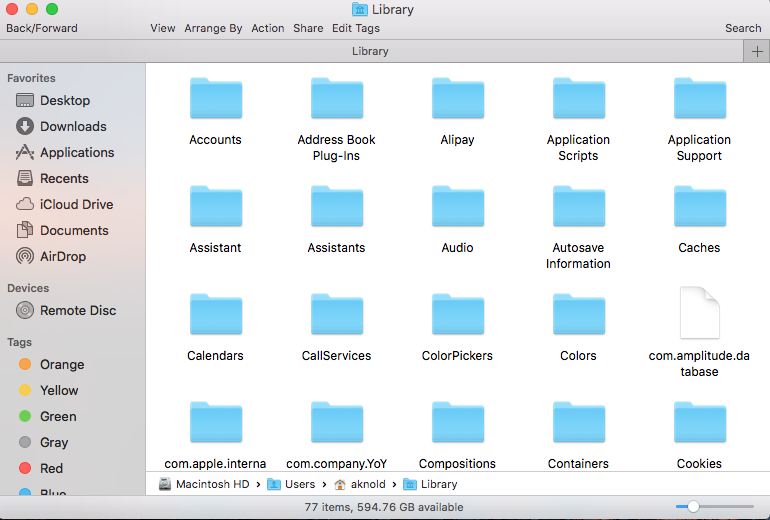Select Remote Disc under Devices

[x=77, y=310]
